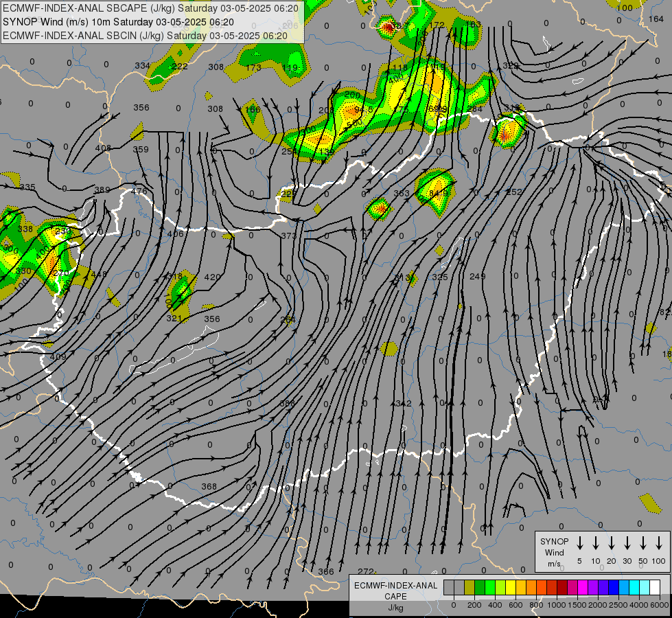Pick the pale cyan swatch near 4000
This screenshot has width=672, height=618.
coord(644,587)
